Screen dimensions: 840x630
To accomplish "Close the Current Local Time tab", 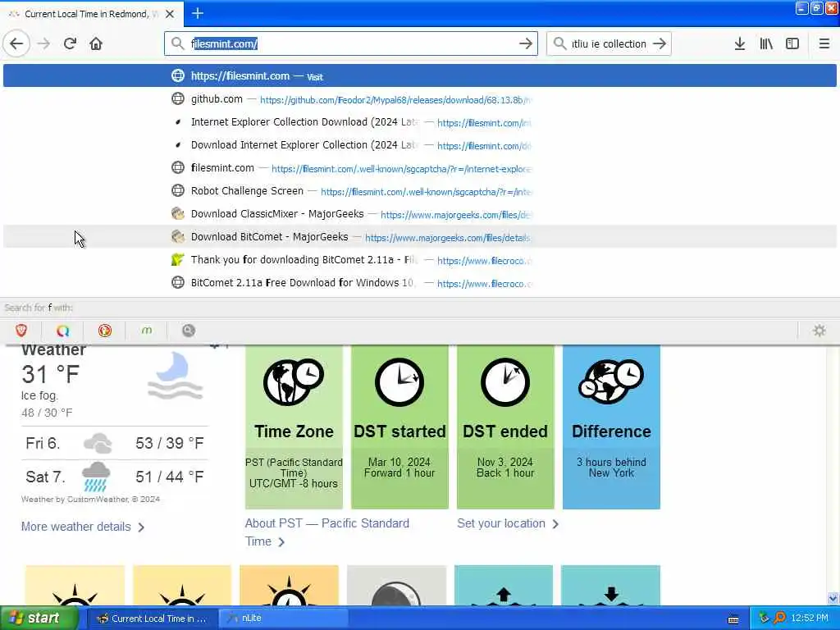I will [169, 14].
